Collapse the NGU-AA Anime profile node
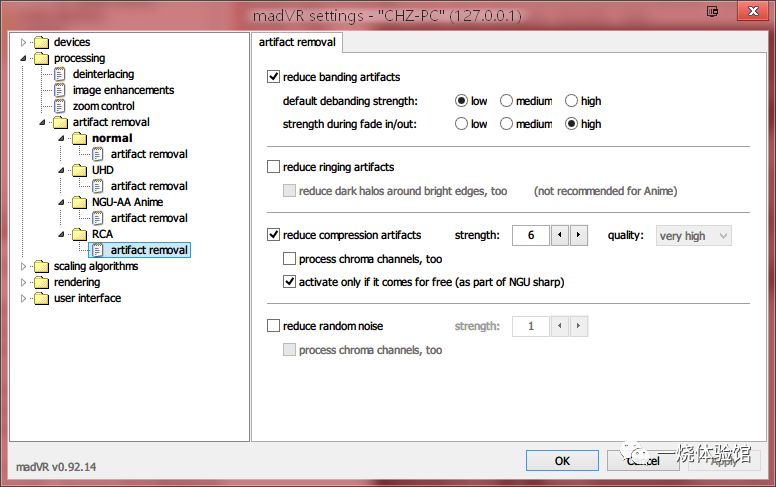This screenshot has width=776, height=487. (x=61, y=202)
